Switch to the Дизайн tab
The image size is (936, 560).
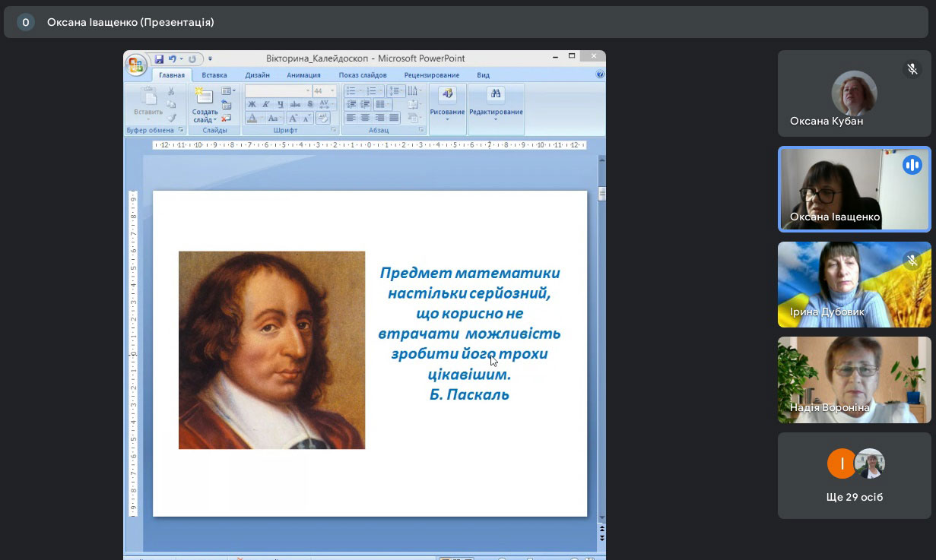258,75
